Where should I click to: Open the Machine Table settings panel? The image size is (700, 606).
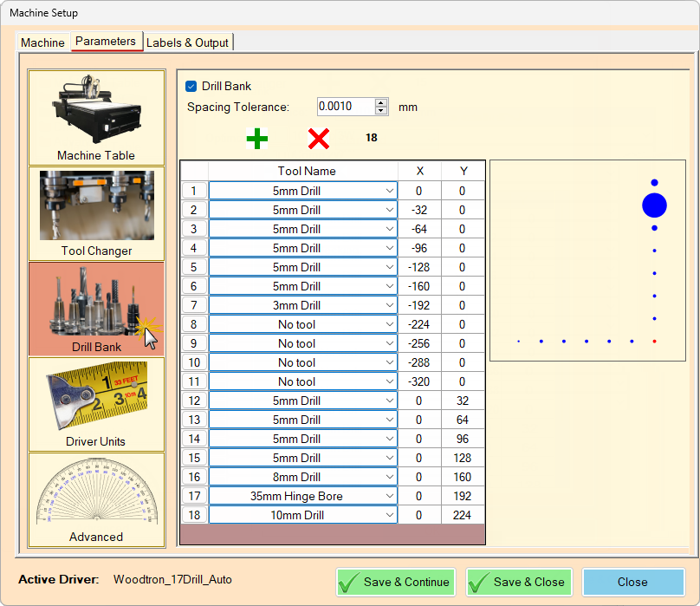click(x=96, y=117)
